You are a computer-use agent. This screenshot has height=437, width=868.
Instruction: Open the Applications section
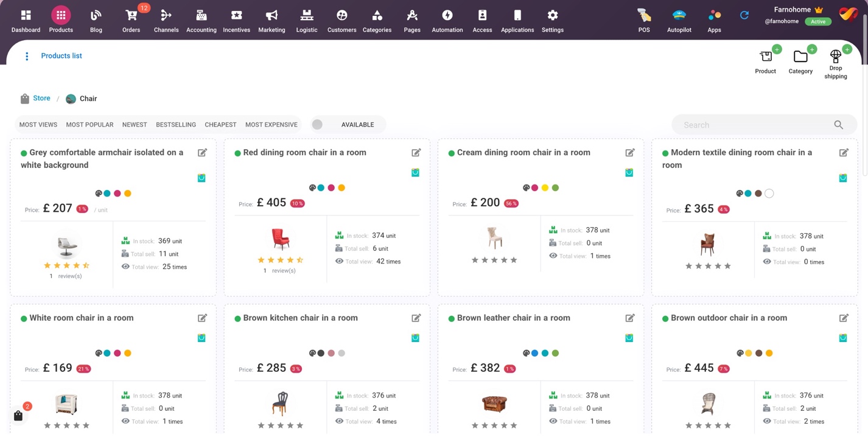point(517,20)
